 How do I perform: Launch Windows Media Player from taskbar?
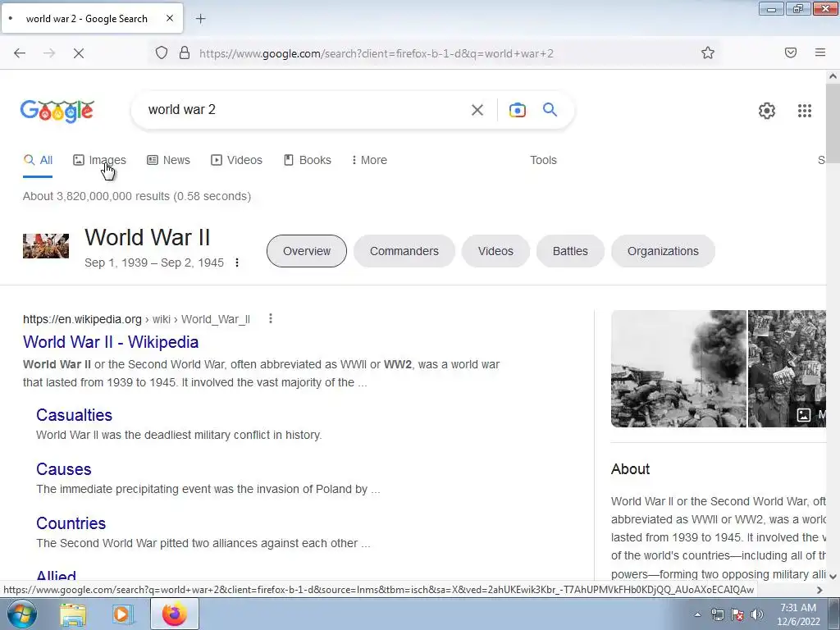(x=122, y=614)
